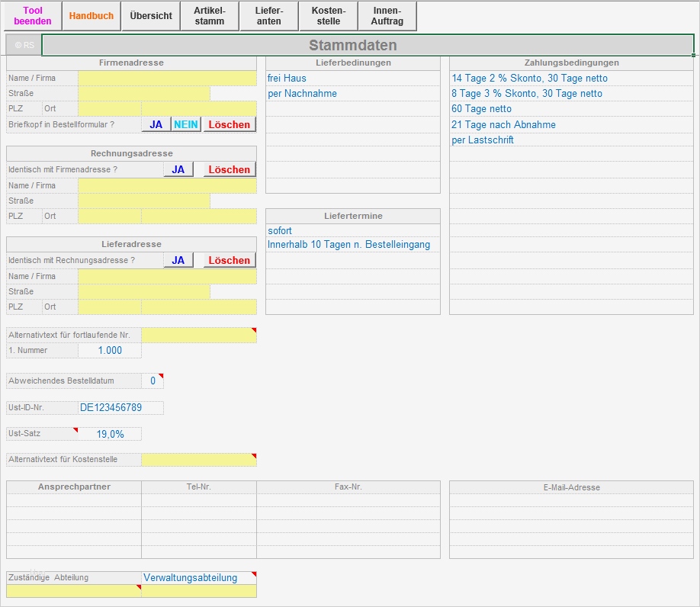Select the first empty E-Mail-Adresse row
The width and height of the screenshot is (700, 607).
coord(571,500)
